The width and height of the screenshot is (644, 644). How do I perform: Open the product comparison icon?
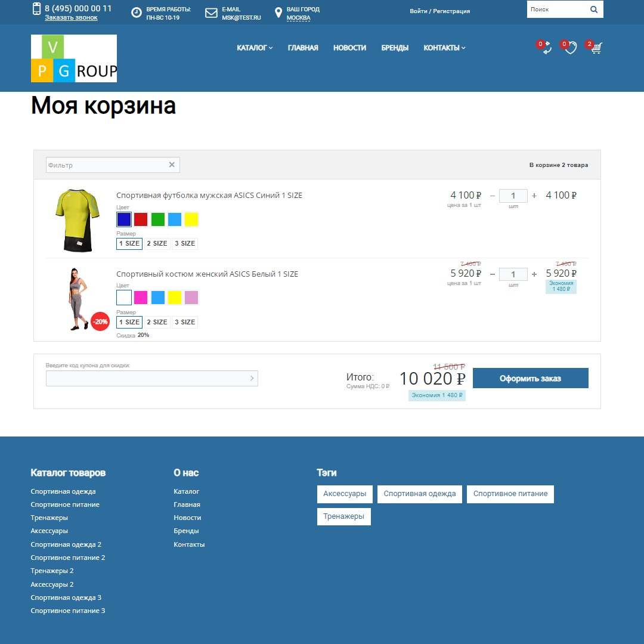(546, 48)
